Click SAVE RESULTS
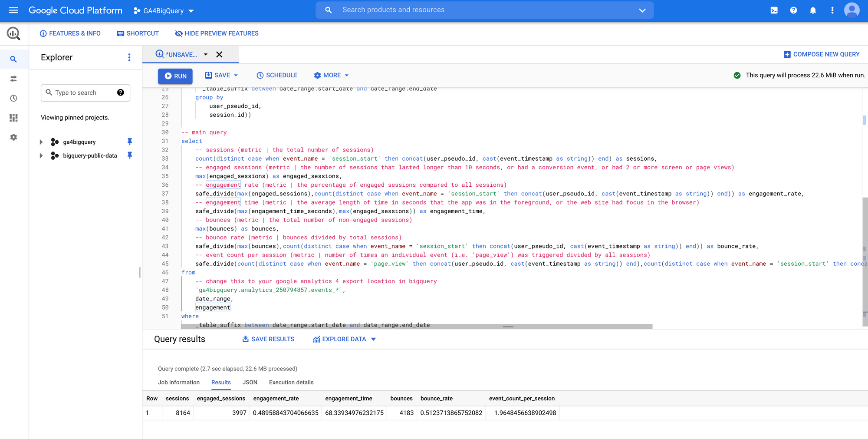 [x=268, y=339]
